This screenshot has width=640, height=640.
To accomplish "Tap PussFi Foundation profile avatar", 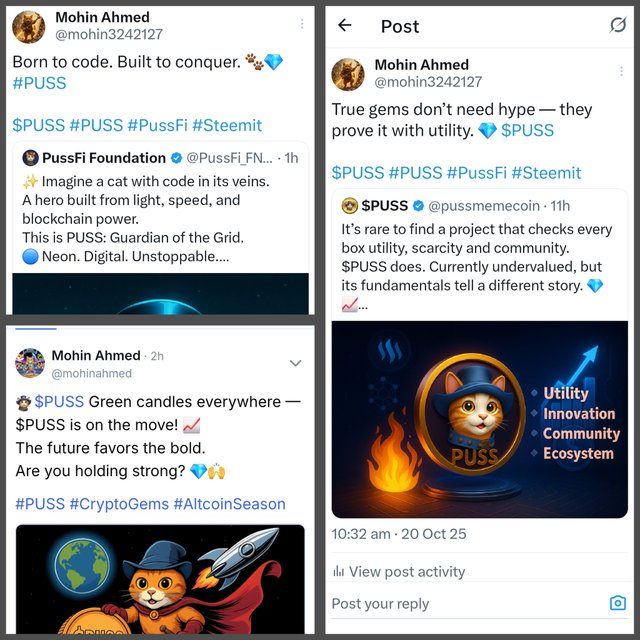I will click(x=30, y=158).
